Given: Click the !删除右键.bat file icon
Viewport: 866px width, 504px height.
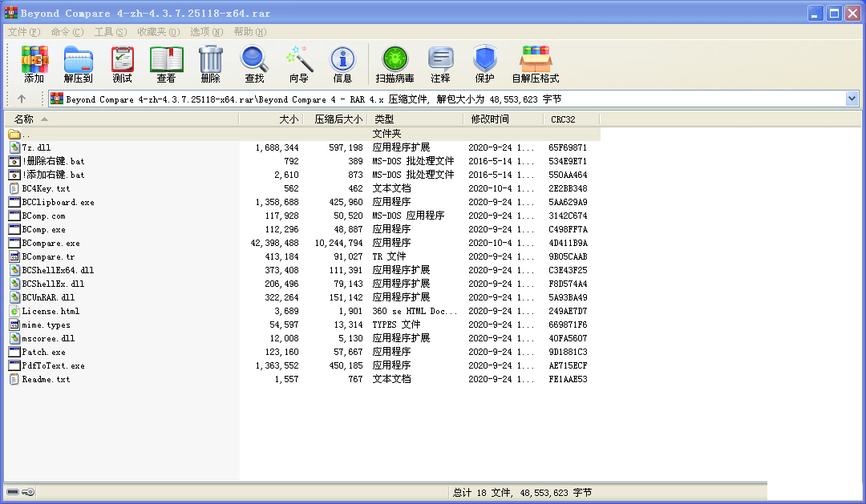Looking at the screenshot, I should coord(14,161).
